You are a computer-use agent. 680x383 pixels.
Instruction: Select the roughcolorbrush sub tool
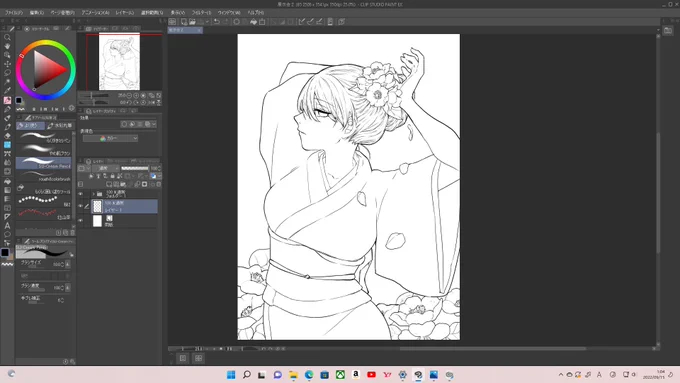coord(43,176)
